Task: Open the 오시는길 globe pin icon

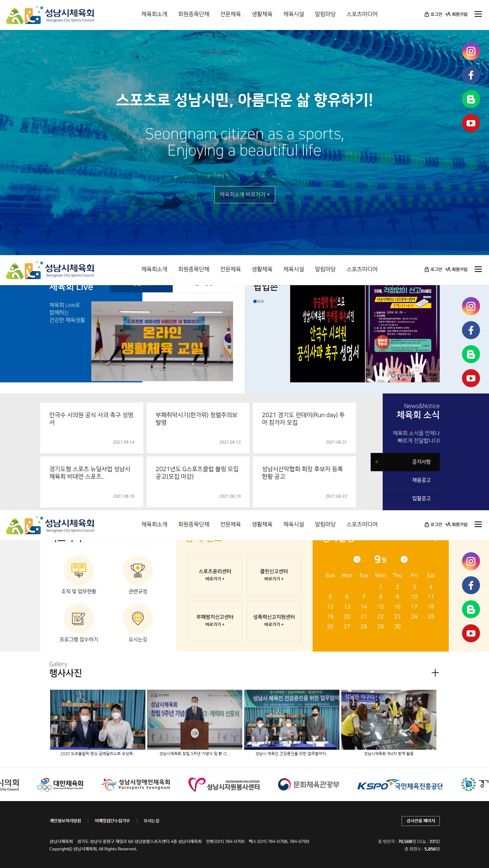Action: point(138,618)
